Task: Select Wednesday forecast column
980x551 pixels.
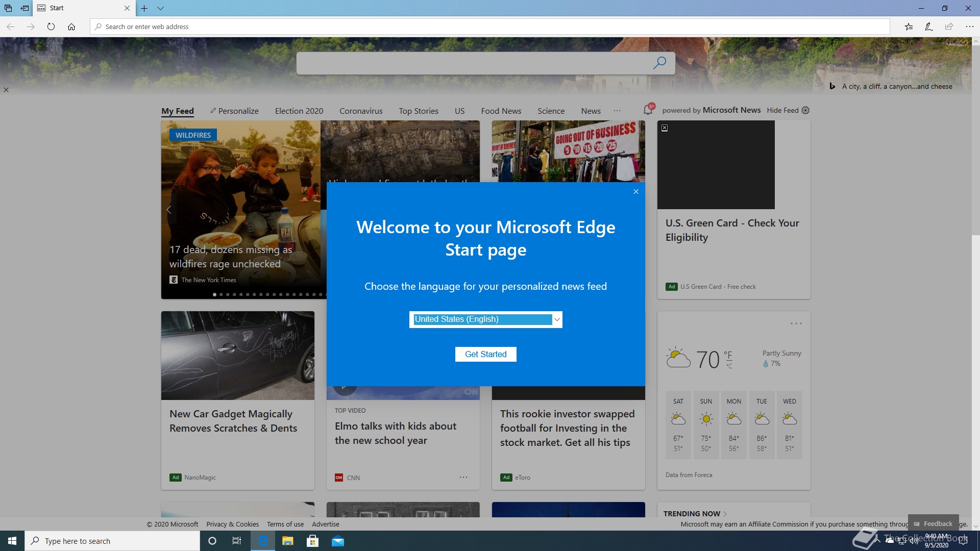Action: (789, 425)
